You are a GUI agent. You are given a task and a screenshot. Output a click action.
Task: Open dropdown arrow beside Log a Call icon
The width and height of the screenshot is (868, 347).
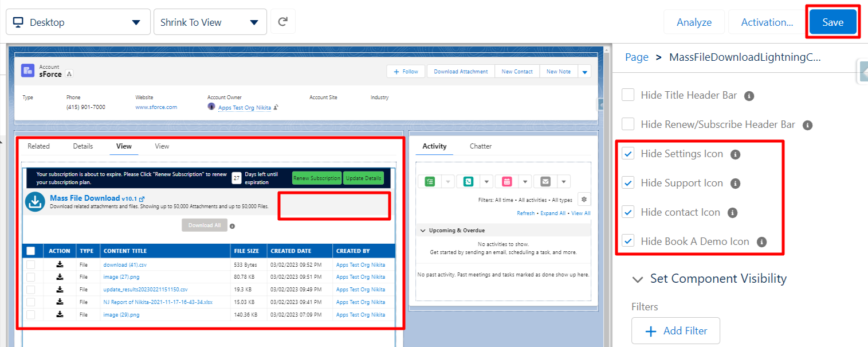click(486, 181)
